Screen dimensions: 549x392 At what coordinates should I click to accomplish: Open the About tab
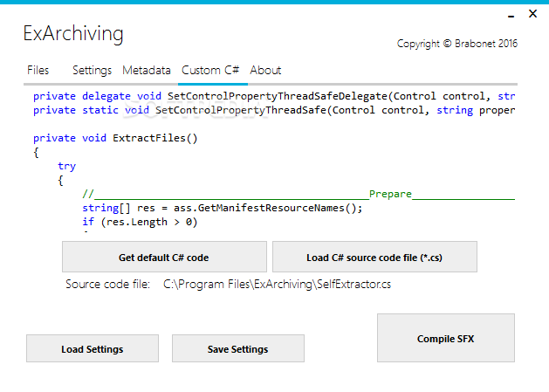click(x=265, y=71)
